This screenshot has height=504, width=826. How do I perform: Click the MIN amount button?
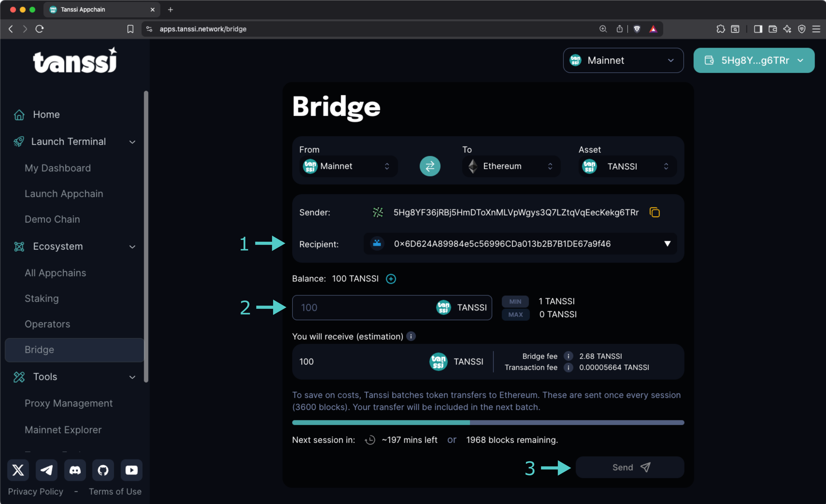click(515, 301)
